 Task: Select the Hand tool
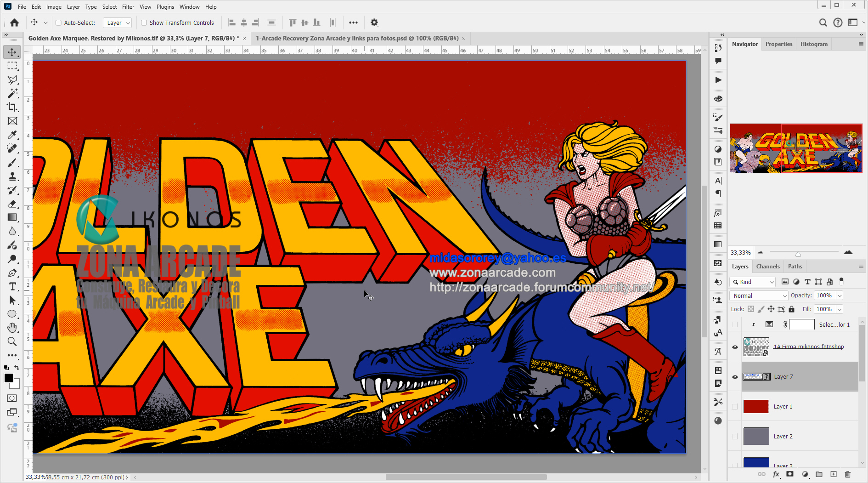pos(12,328)
